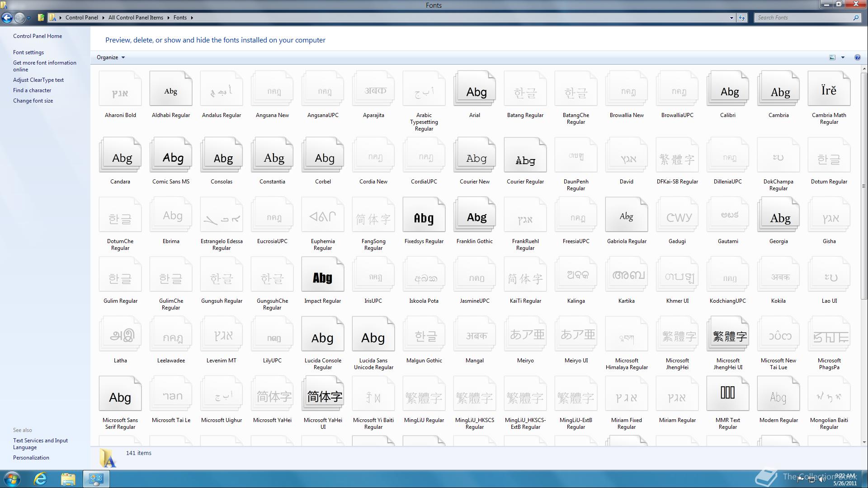The image size is (868, 488).
Task: Open Find a character link
Action: 32,90
